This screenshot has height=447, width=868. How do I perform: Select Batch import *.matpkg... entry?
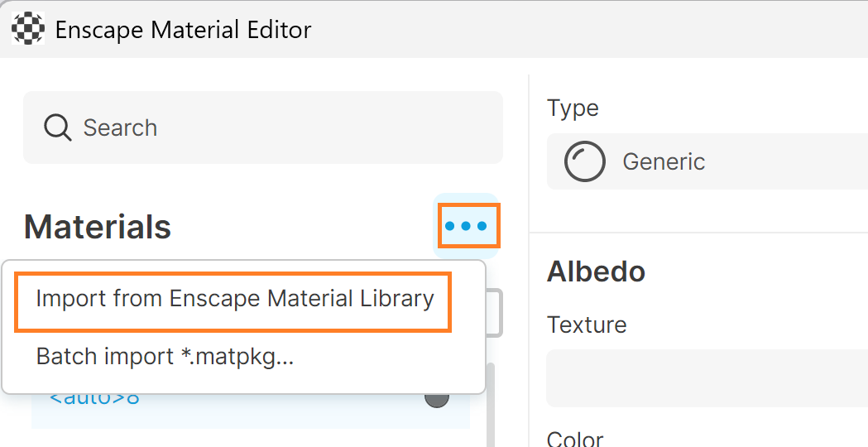click(165, 357)
